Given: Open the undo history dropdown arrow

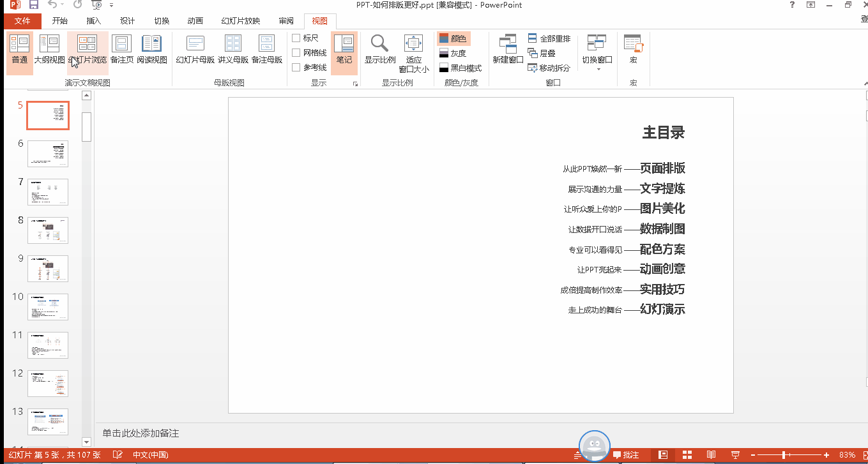Looking at the screenshot, I should [63, 5].
